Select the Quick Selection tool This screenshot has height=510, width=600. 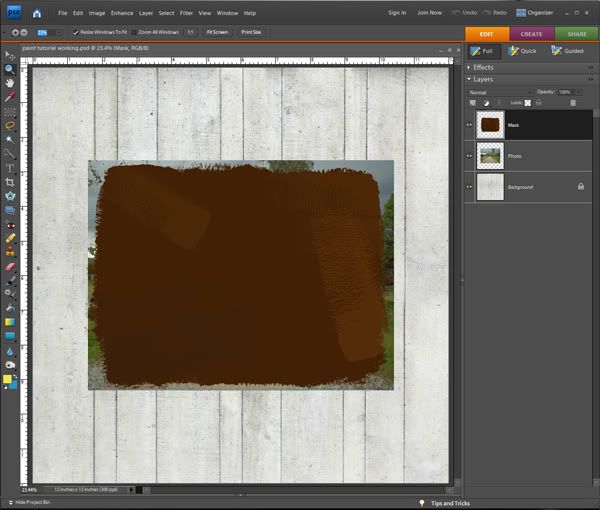(10, 153)
